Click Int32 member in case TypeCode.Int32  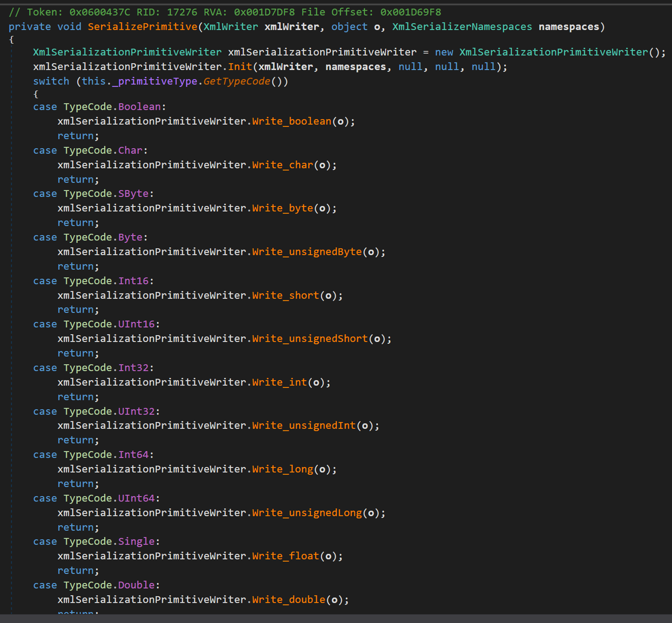134,368
